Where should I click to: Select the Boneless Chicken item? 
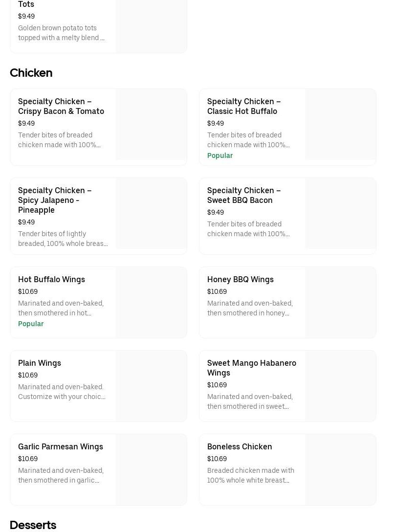(240, 446)
